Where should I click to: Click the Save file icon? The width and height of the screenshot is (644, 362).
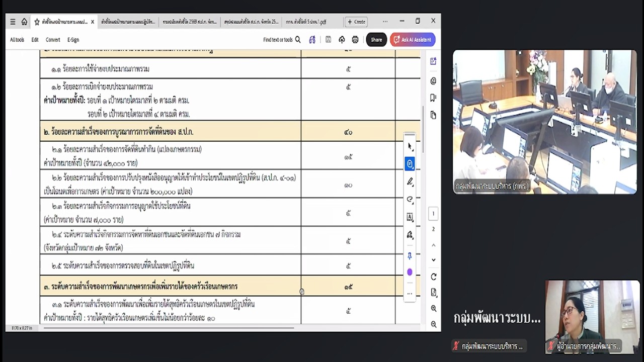(x=328, y=40)
